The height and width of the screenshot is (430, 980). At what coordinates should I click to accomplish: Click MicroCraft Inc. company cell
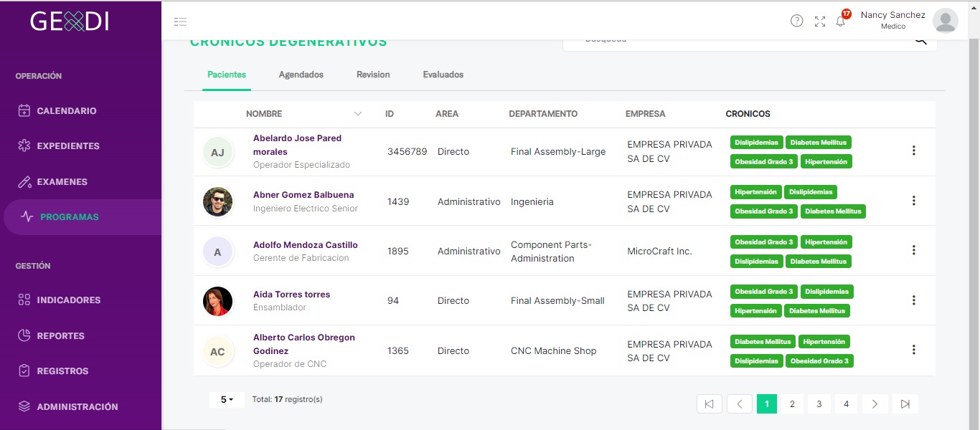[660, 252]
